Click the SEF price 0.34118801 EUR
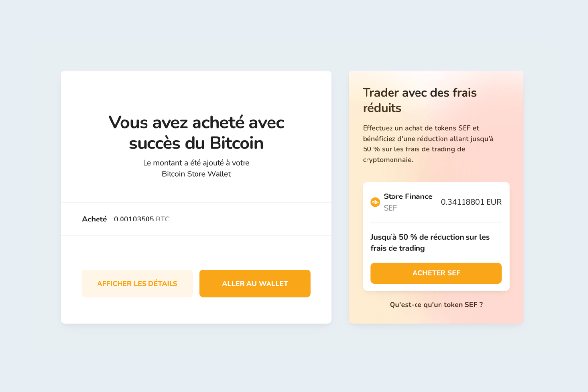588x392 pixels. coord(471,201)
